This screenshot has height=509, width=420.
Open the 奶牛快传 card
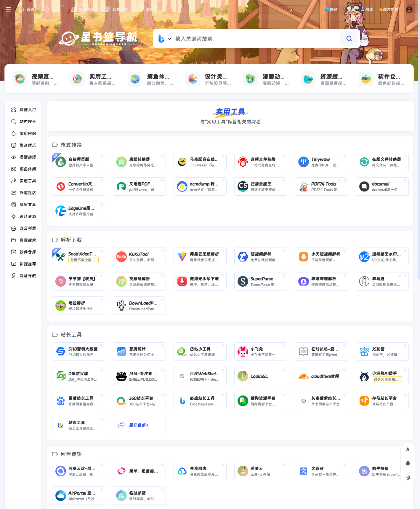[382, 471]
